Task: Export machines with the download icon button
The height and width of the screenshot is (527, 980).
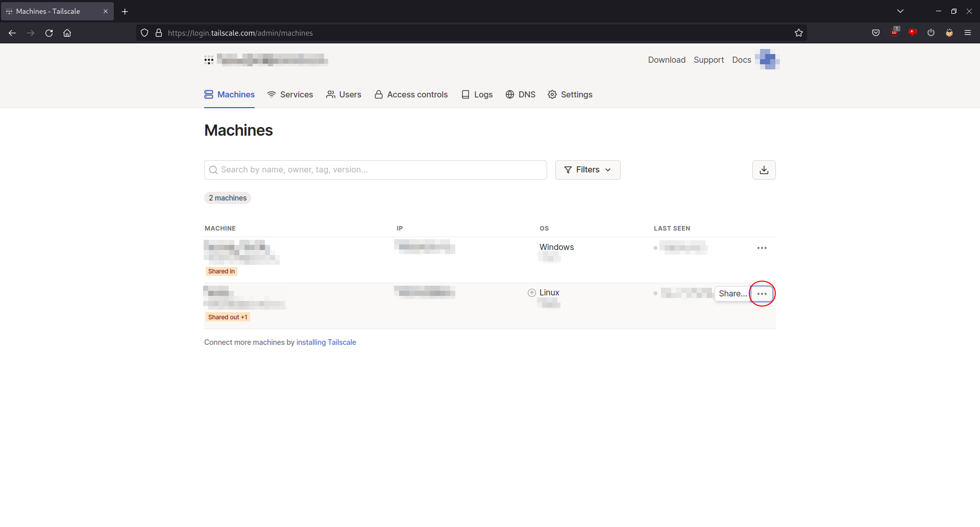Action: click(764, 170)
